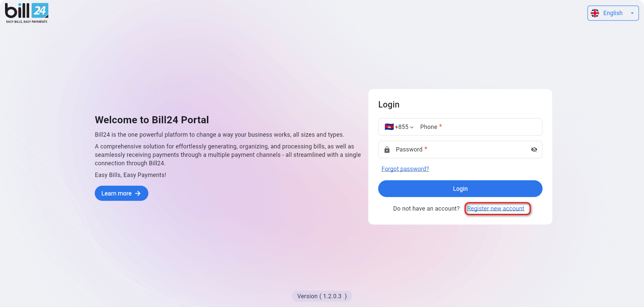Click the arrow icon in Learn more
Screen dimensions: 644x307
point(138,193)
